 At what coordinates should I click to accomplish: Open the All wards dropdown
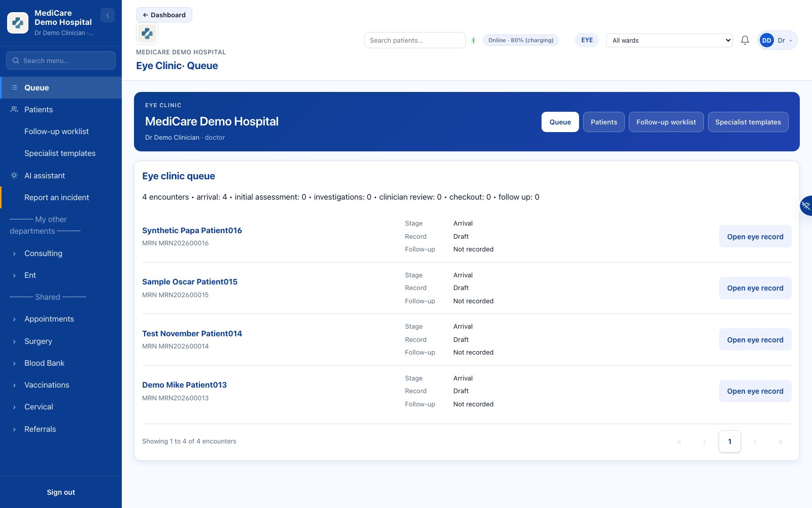[x=669, y=40]
